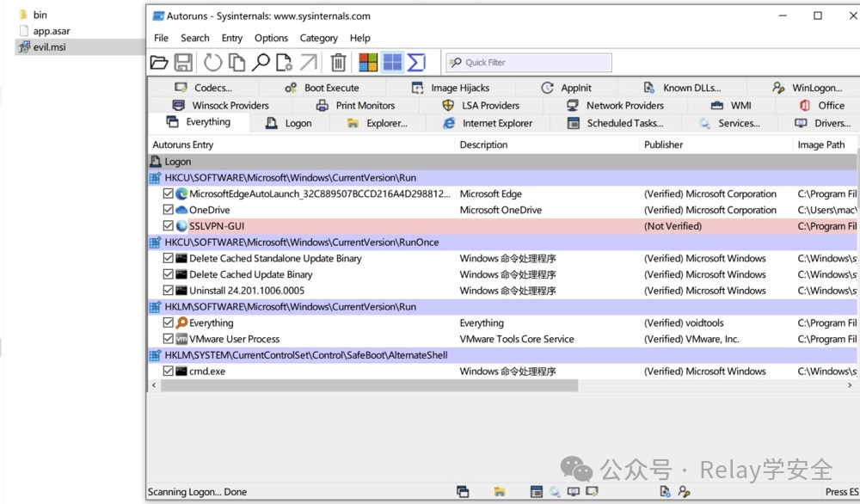The width and height of the screenshot is (860, 504).
Task: Click the SSLVPN-GUI globe icon
Action: pos(181,226)
